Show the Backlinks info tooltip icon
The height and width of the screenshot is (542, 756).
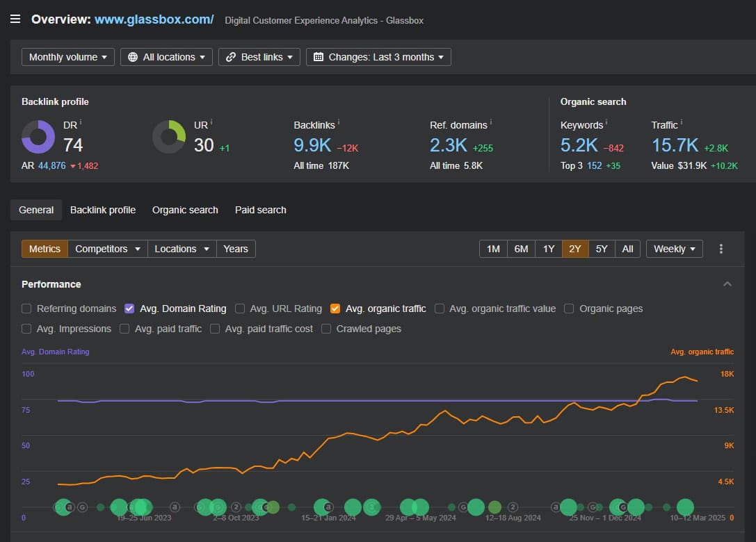pyautogui.click(x=339, y=123)
